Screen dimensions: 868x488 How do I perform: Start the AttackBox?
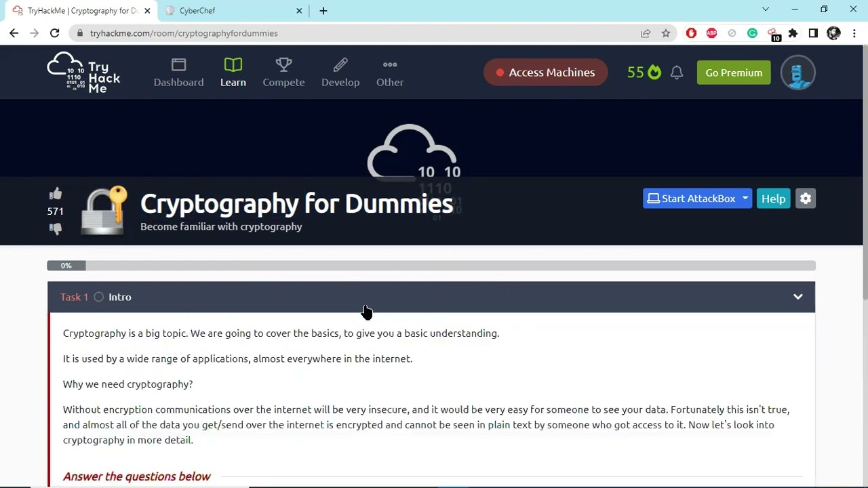pyautogui.click(x=691, y=199)
